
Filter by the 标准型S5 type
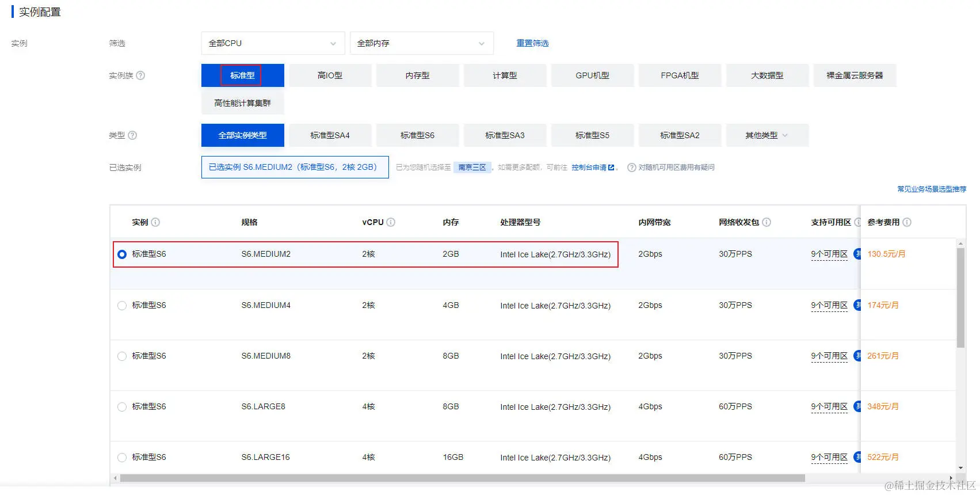[x=593, y=135]
